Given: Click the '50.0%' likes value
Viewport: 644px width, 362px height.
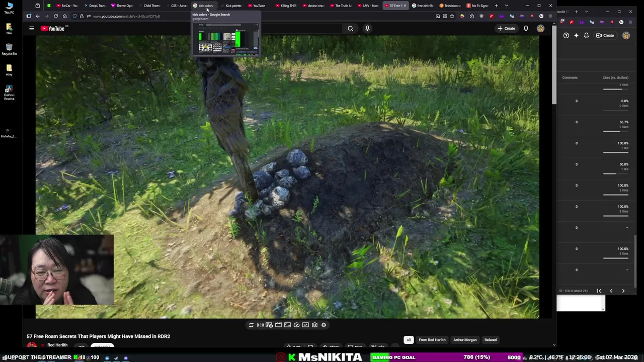Looking at the screenshot, I should [624, 164].
